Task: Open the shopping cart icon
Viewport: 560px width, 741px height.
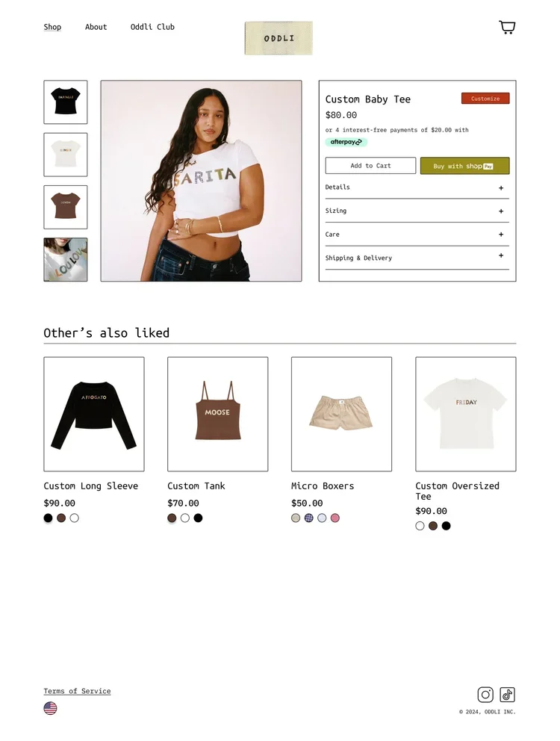Action: tap(507, 28)
